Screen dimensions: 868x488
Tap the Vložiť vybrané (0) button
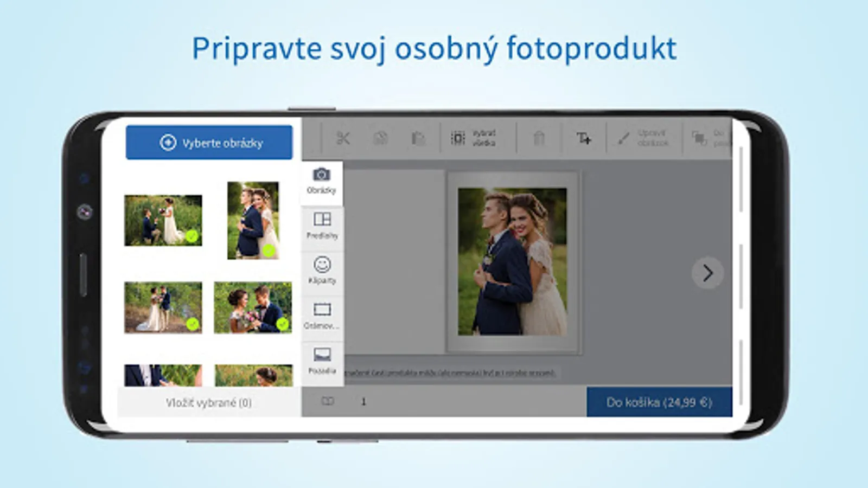point(209,402)
